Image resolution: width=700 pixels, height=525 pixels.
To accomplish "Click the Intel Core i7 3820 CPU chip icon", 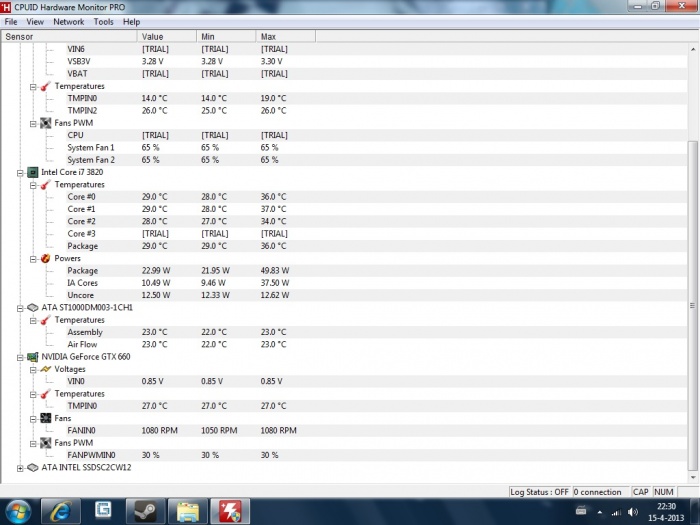I will click(33, 172).
